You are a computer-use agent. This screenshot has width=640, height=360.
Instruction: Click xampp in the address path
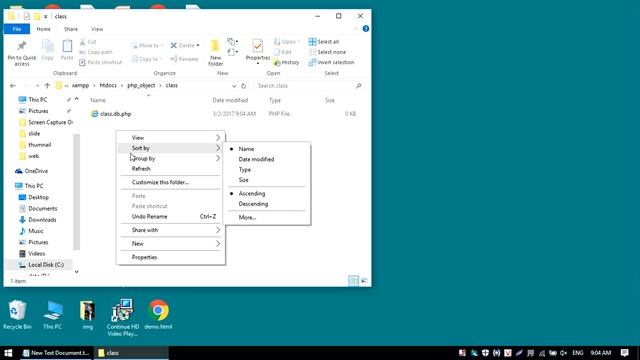point(80,85)
